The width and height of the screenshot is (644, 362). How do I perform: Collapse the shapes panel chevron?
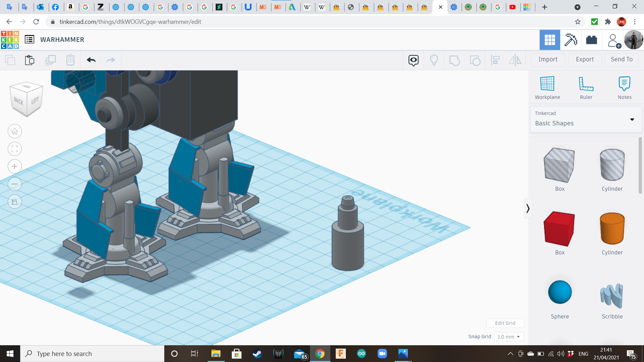528,208
